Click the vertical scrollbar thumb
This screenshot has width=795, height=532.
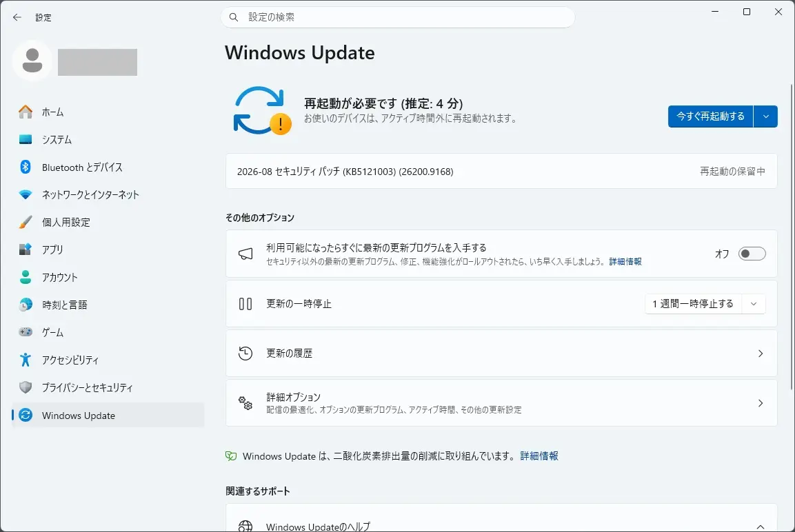[x=792, y=237]
